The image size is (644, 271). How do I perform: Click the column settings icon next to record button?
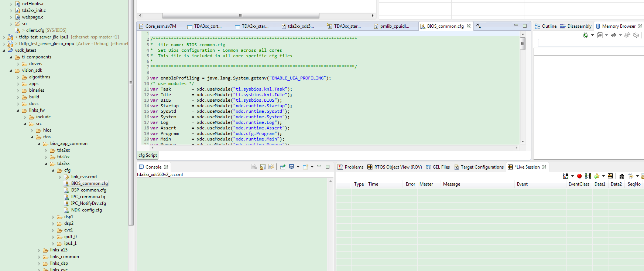point(588,176)
